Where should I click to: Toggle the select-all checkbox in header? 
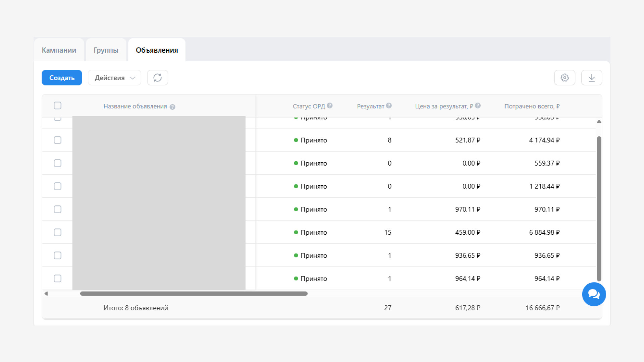coord(58,106)
